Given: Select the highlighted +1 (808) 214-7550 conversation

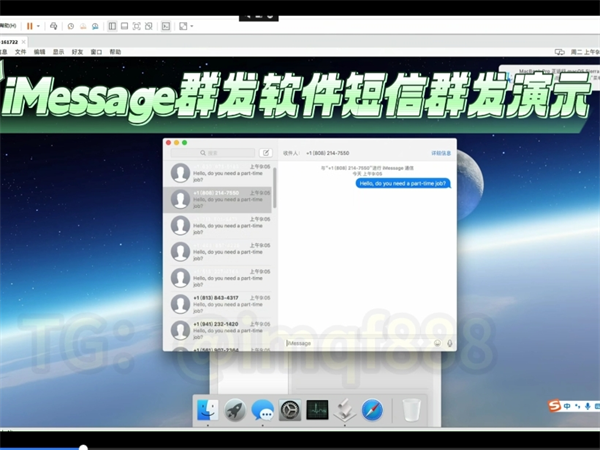Looking at the screenshot, I should pyautogui.click(x=217, y=198).
